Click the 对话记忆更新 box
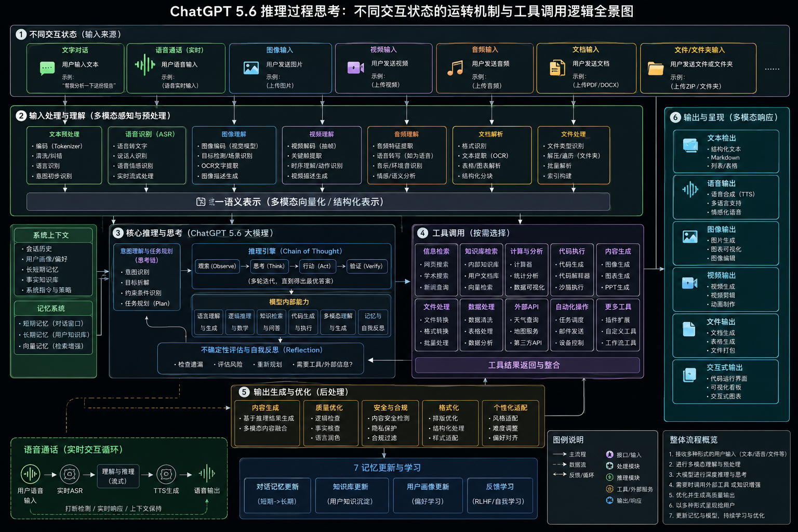The image size is (798, 532). pyautogui.click(x=277, y=494)
